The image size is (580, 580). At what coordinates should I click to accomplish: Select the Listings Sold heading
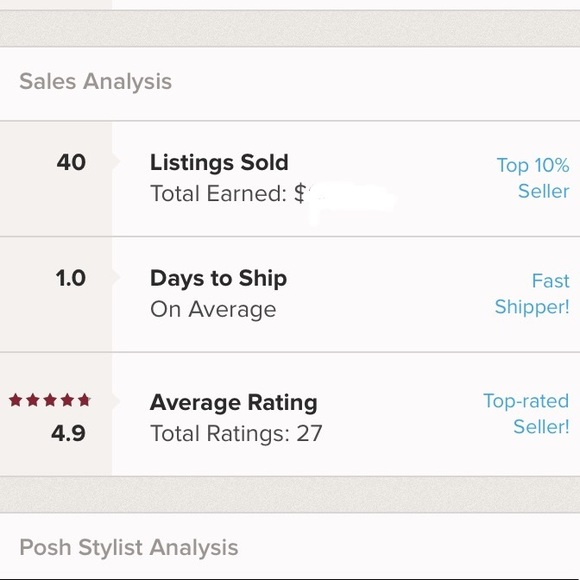pos(219,163)
